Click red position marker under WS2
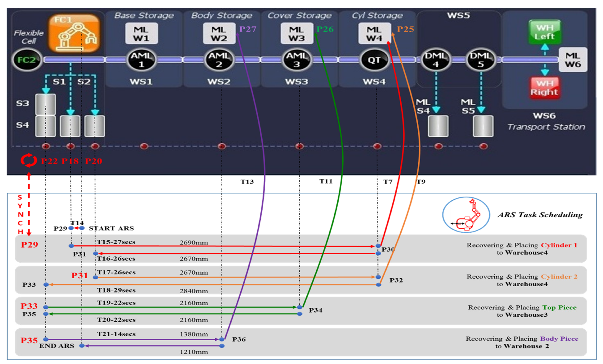Viewport: 603px width, 364px height. pos(222,146)
